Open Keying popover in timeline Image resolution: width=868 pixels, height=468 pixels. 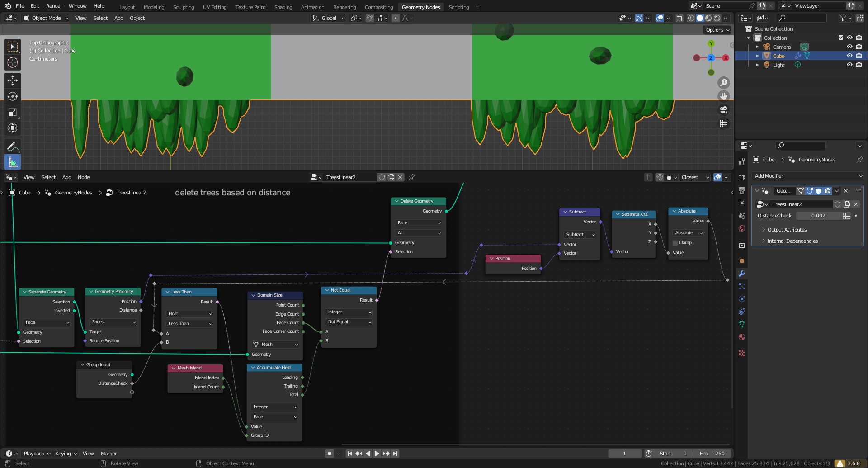[66, 454]
